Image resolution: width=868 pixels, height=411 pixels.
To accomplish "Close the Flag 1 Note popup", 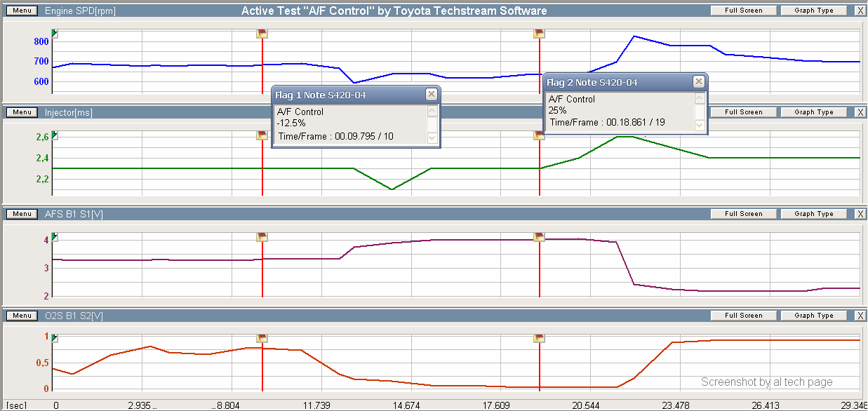I will pos(431,95).
